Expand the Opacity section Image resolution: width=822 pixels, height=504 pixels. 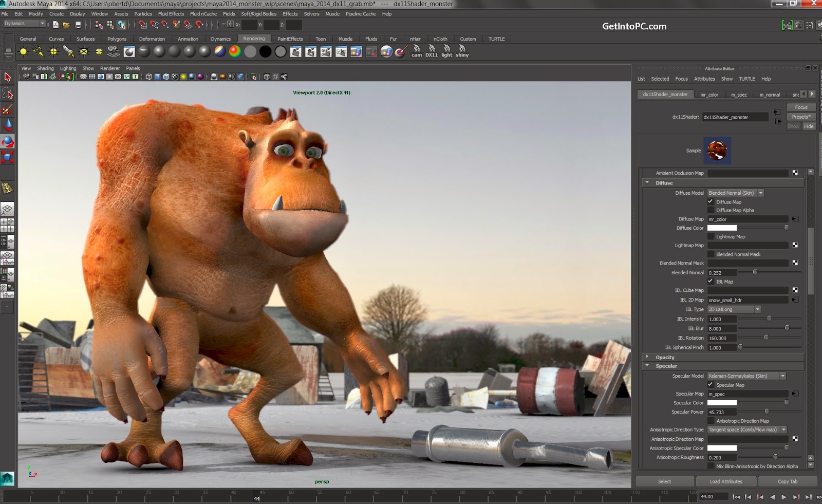coord(647,357)
